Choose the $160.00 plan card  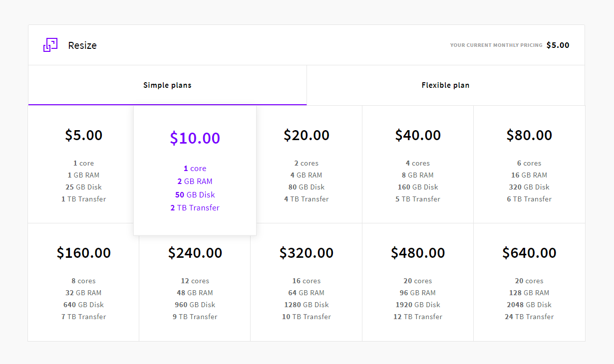[x=83, y=282]
